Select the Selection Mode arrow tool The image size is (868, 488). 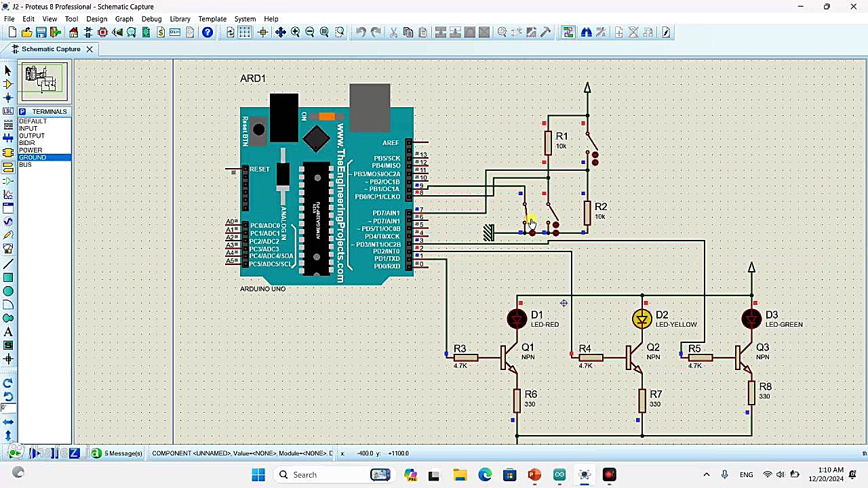pos(8,70)
